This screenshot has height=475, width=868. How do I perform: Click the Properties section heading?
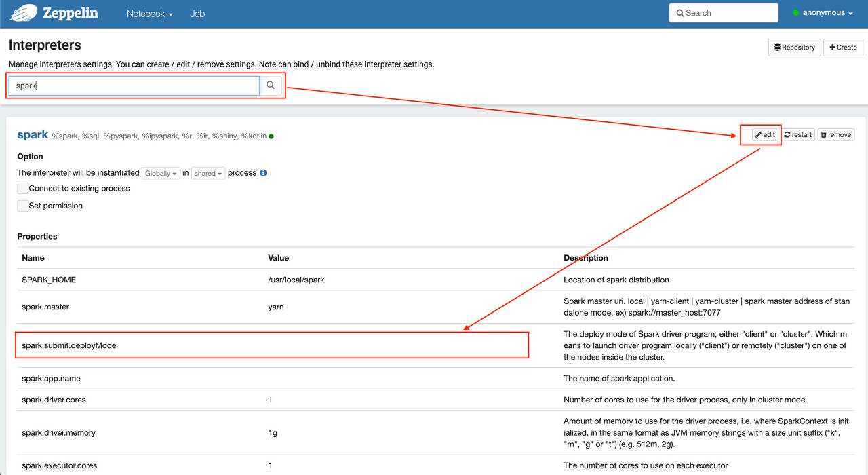[37, 237]
